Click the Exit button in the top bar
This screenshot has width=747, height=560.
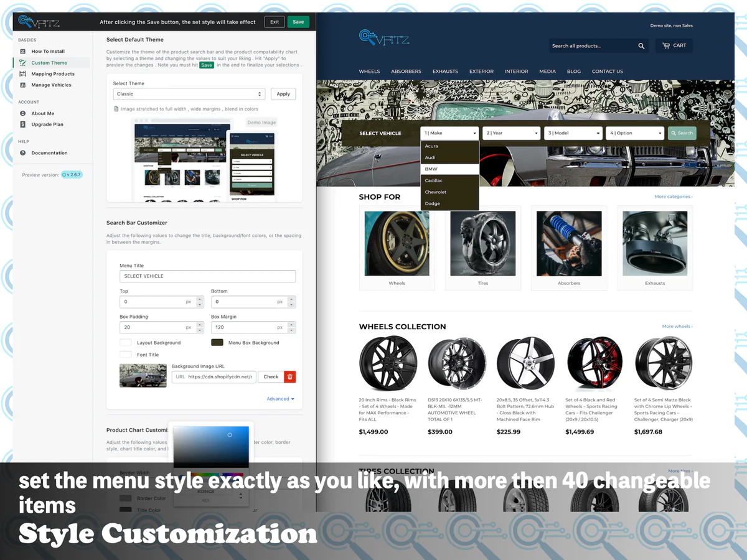(275, 22)
